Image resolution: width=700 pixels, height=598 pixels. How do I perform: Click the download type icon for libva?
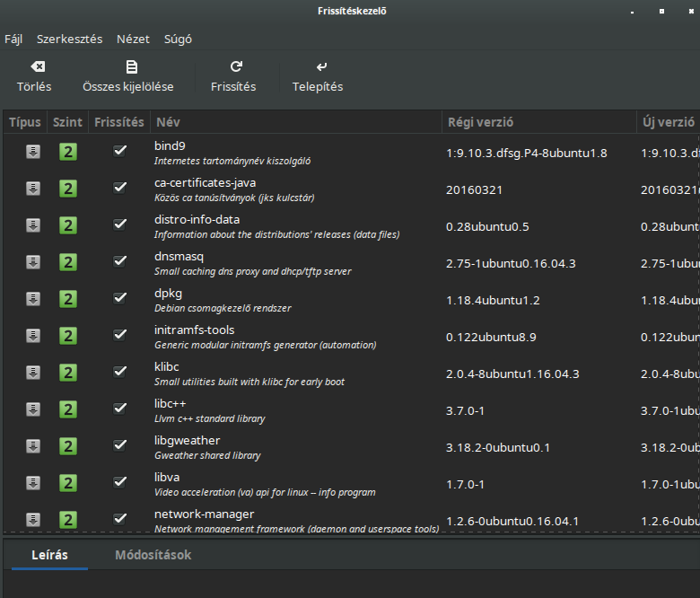[33, 483]
